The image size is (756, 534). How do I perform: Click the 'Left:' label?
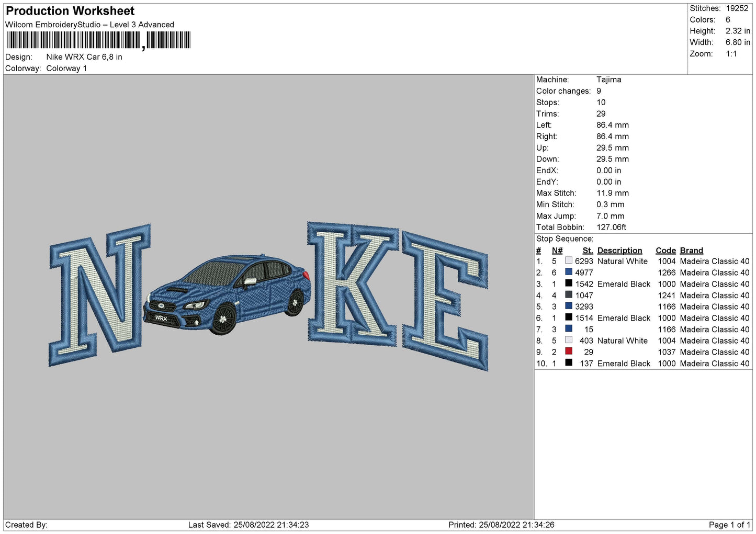coord(544,125)
